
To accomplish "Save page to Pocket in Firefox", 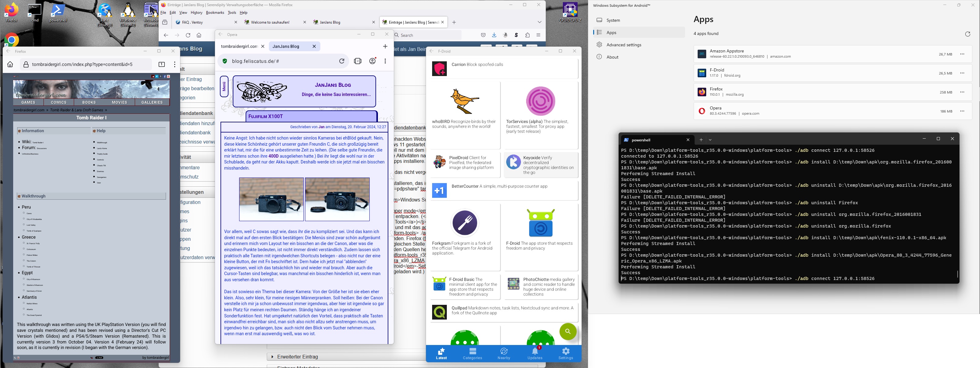I will coord(483,35).
